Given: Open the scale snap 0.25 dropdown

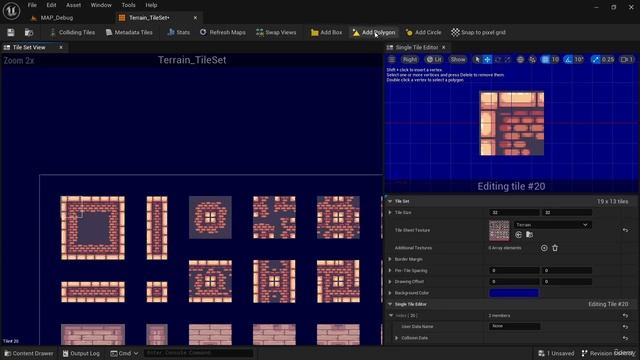Looking at the screenshot, I should (608, 60).
